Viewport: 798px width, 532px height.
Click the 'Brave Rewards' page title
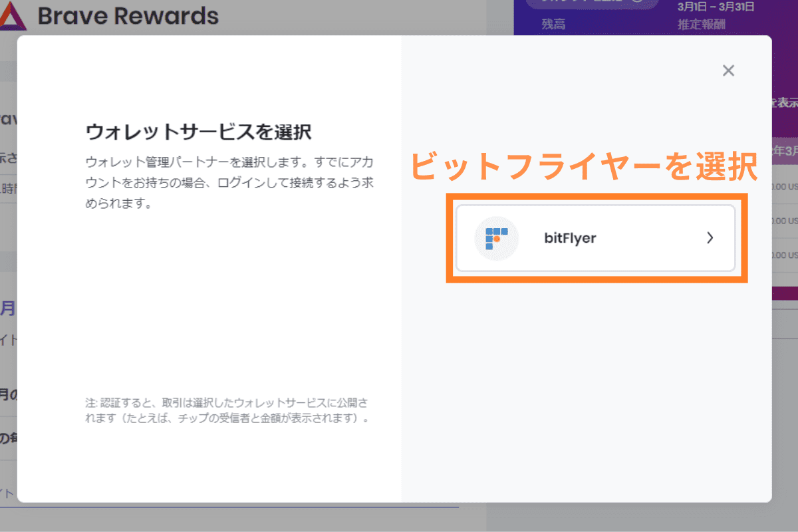coord(128,16)
